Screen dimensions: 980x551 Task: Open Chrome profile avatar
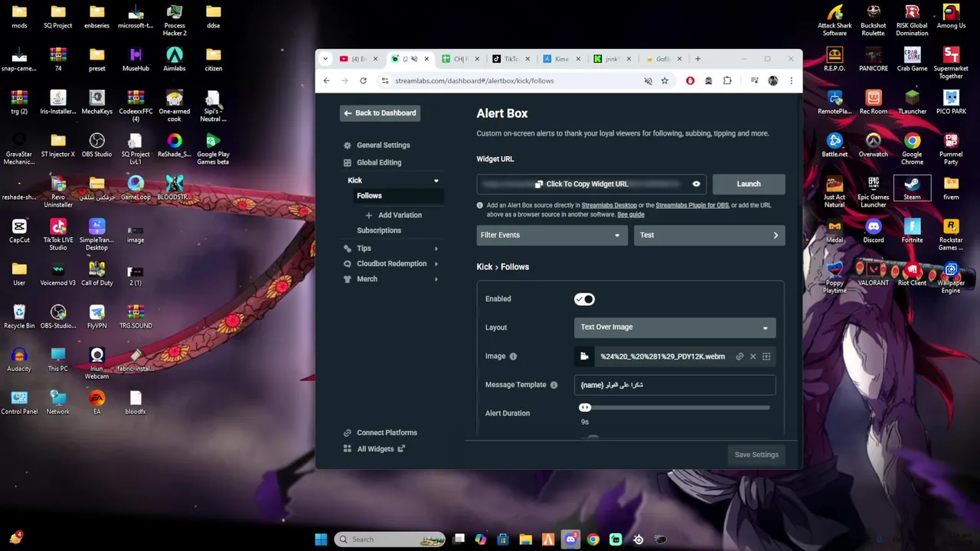coord(773,80)
